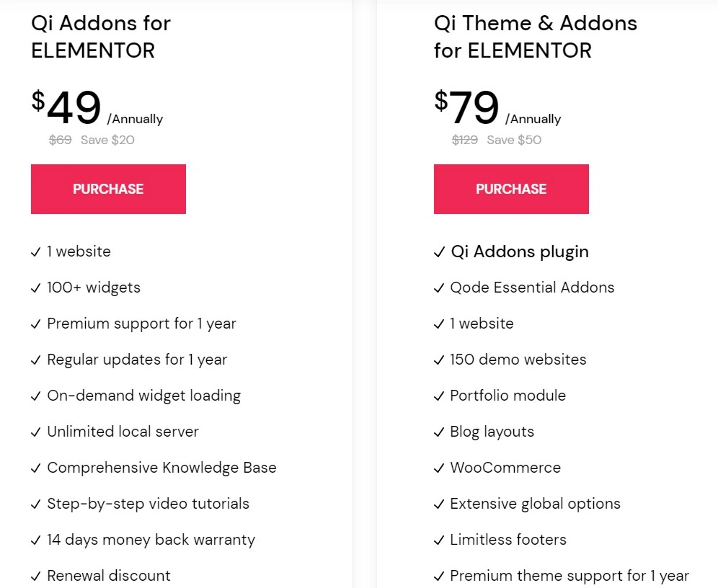Click 'Save $20' discount label
Viewport: 718px width, 588px height.
(x=107, y=140)
